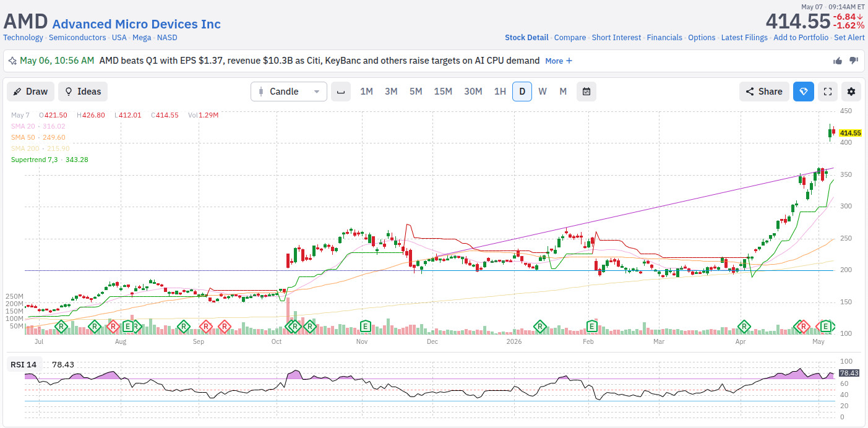
Task: Select the 30M timeframe
Action: pyautogui.click(x=473, y=92)
